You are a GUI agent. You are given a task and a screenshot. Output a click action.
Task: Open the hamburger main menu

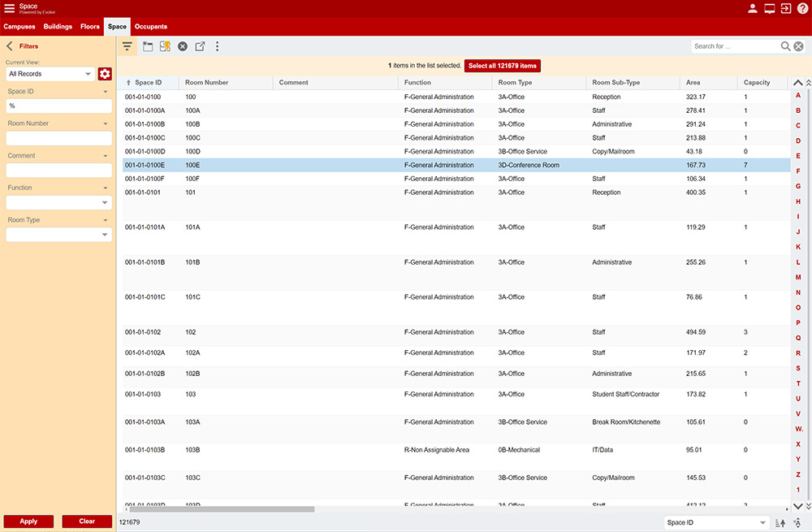[10, 8]
